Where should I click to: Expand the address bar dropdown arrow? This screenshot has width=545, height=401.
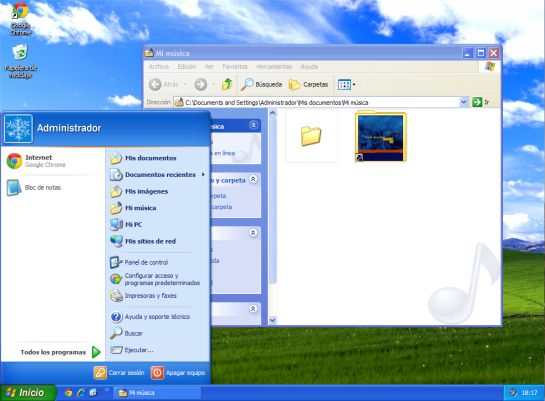tap(464, 102)
